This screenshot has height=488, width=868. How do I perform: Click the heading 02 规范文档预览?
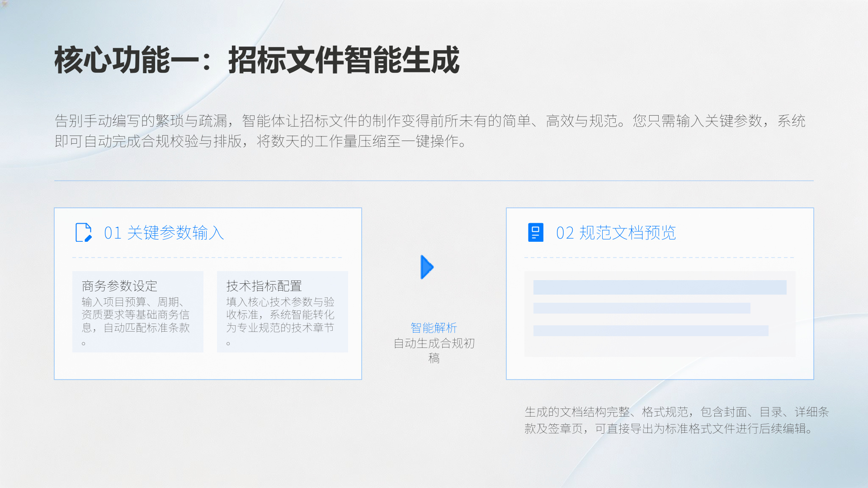pyautogui.click(x=616, y=233)
